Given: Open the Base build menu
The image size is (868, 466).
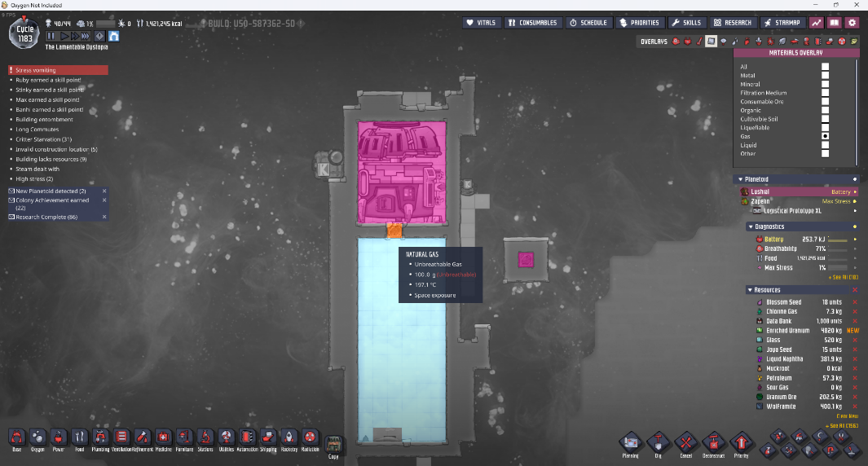Looking at the screenshot, I should pos(16,439).
